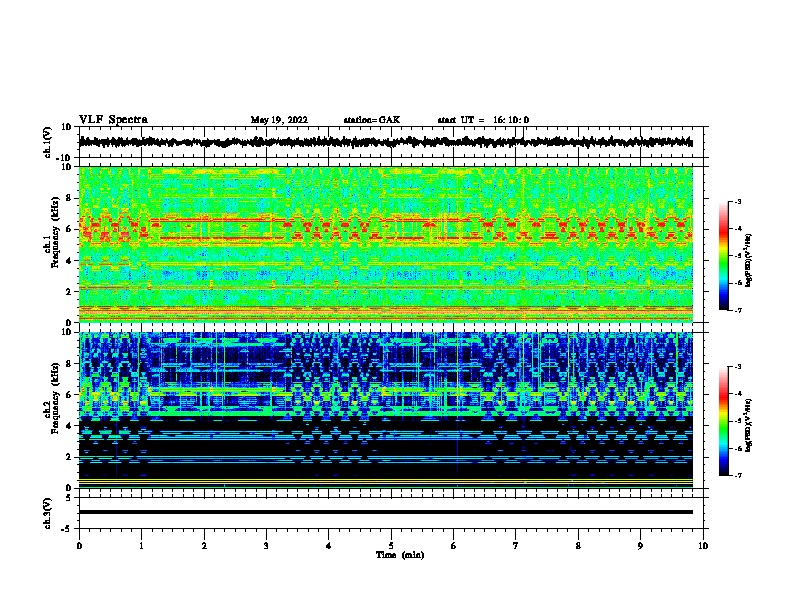The height and width of the screenshot is (612, 792).
Task: Click the ch.3 voltage trace panel
Action: (x=393, y=513)
